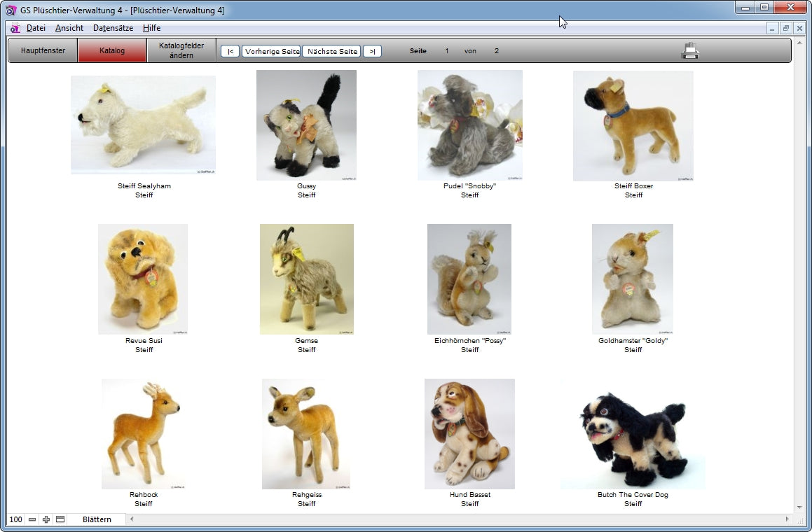Go to Nächste Seite
This screenshot has height=532, width=812.
(332, 51)
